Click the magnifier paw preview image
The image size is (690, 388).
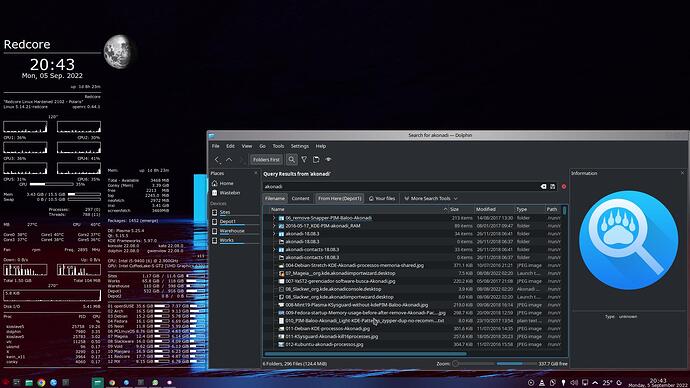[x=628, y=240]
